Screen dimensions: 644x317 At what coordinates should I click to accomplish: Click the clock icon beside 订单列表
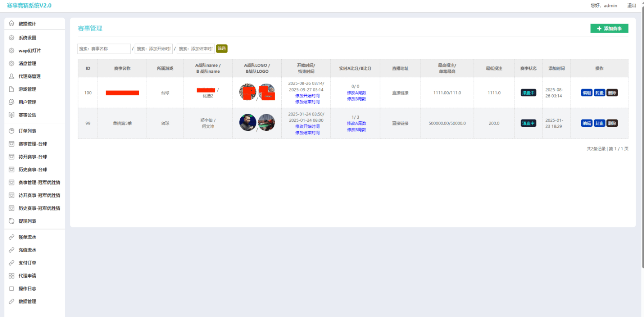pyautogui.click(x=12, y=131)
